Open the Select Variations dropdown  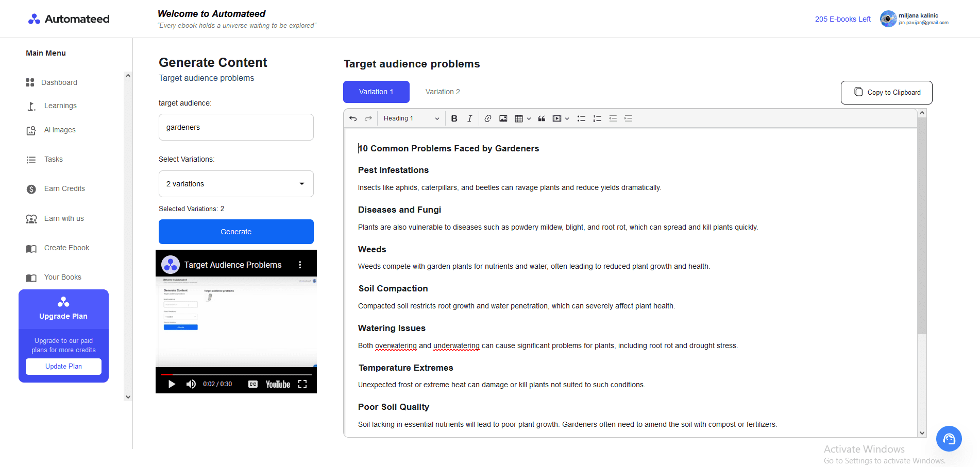(x=235, y=184)
